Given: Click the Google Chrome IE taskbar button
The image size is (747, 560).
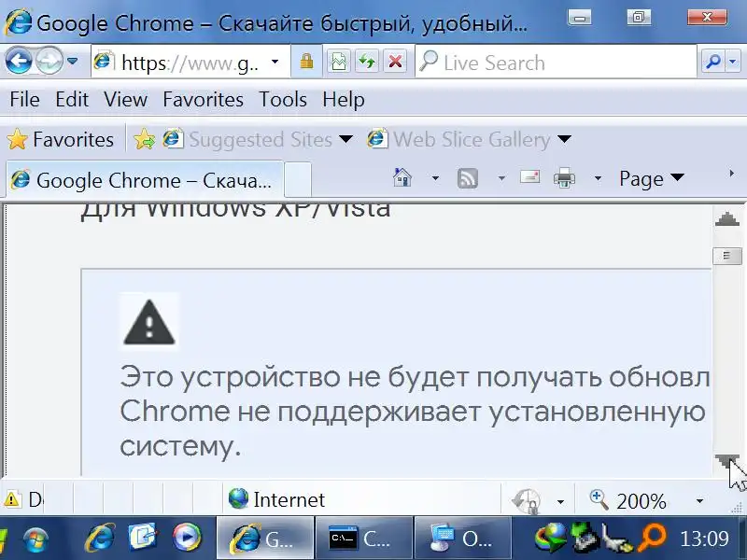Looking at the screenshot, I should coord(265,539).
